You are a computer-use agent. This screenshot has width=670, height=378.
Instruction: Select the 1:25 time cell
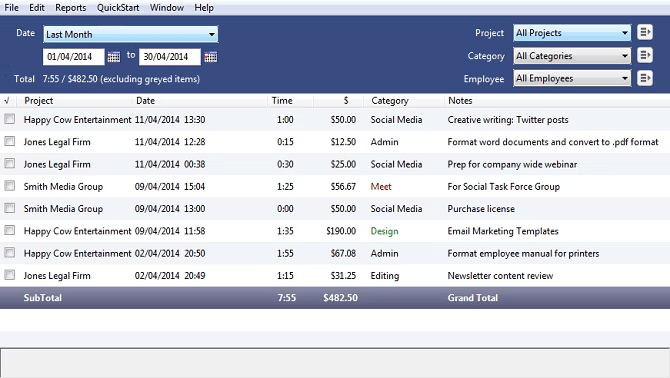click(285, 187)
